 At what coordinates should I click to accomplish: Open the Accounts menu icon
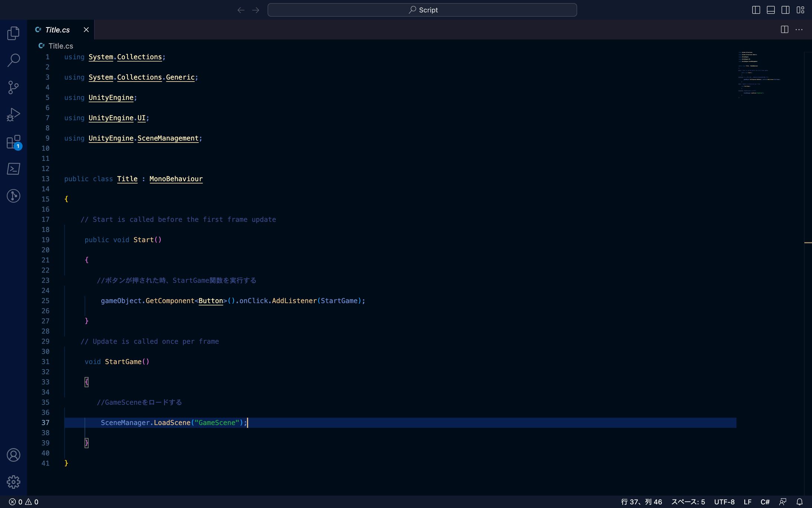click(13, 455)
